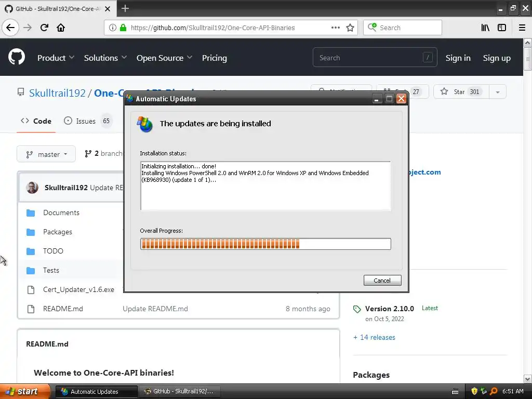Open the Pricing page

click(215, 58)
